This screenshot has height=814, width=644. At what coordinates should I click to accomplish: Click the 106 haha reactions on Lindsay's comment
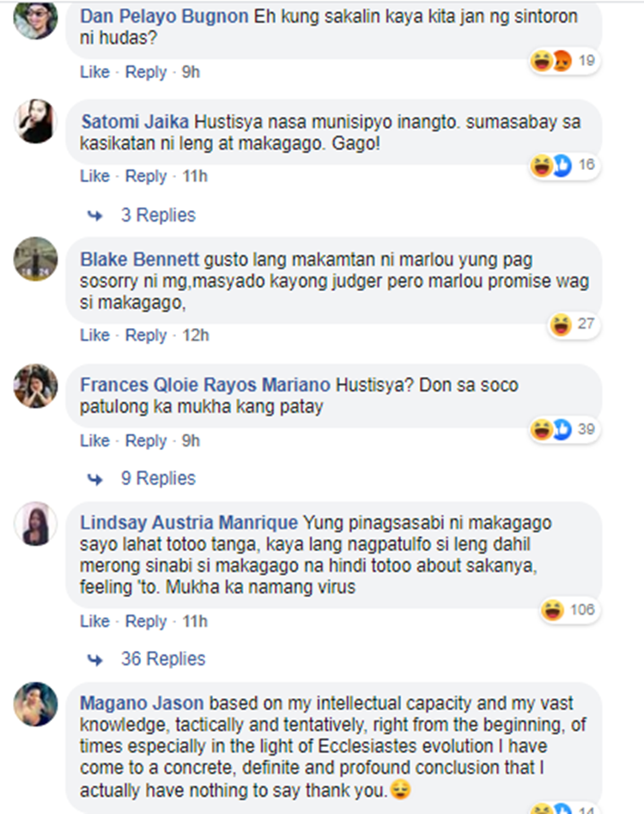[570, 610]
